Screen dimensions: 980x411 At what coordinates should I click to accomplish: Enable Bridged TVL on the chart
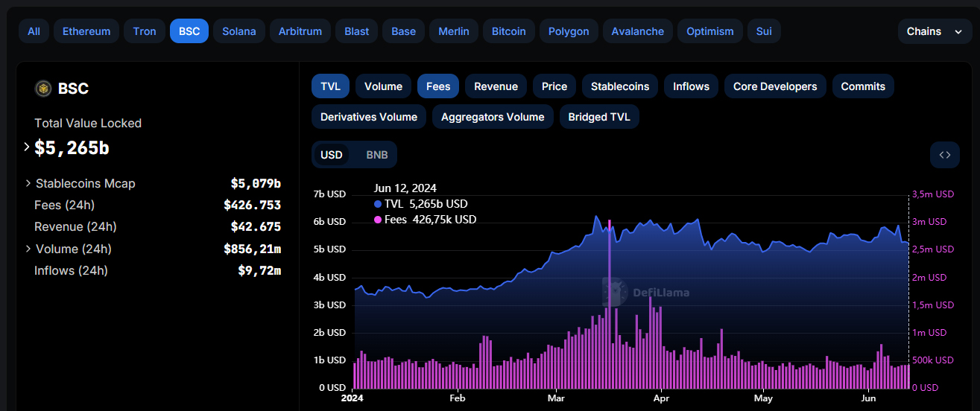[x=599, y=117]
